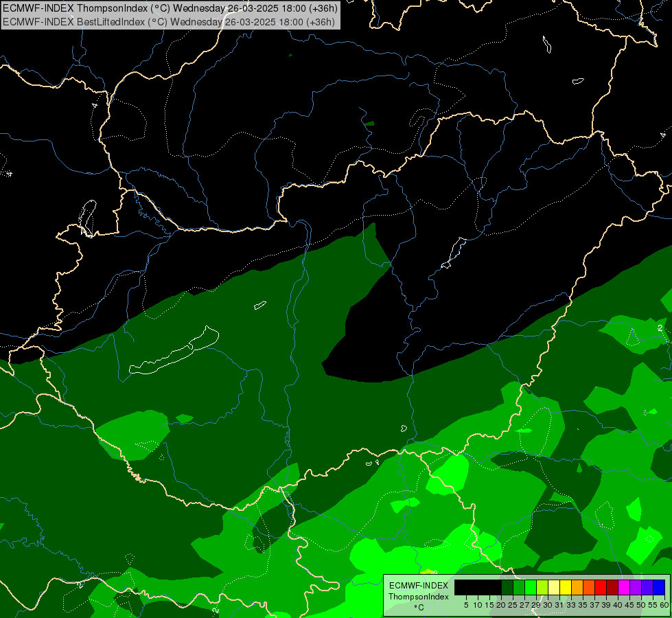This screenshot has height=618, width=672.
Task: Click the legend tick value '33'
Action: (x=571, y=605)
